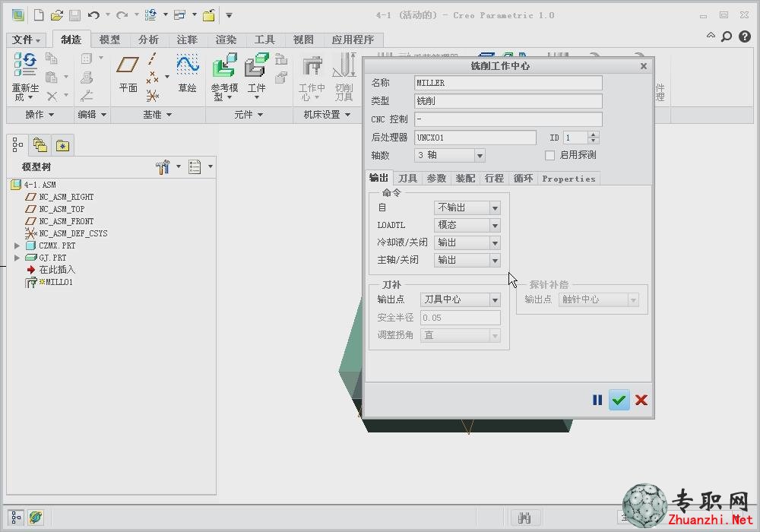Screen dimensions: 760x532
Task: Open the help question mark icon
Action: point(745,36)
